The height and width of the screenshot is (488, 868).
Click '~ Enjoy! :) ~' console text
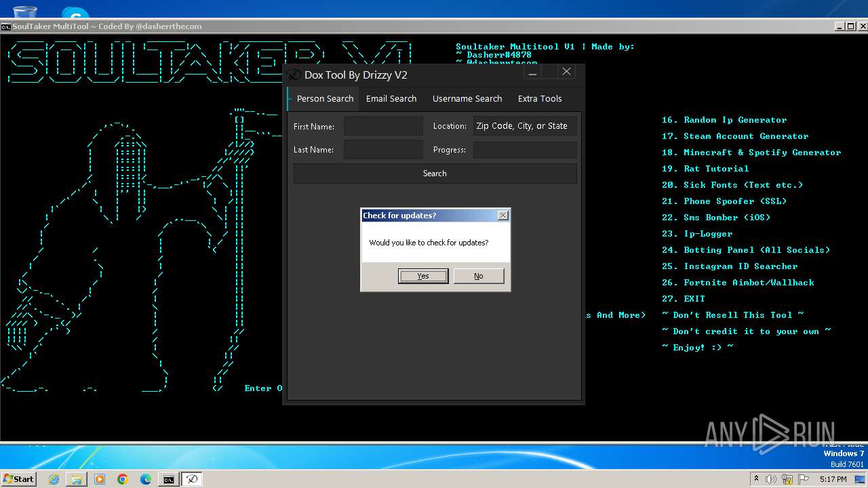pyautogui.click(x=697, y=347)
